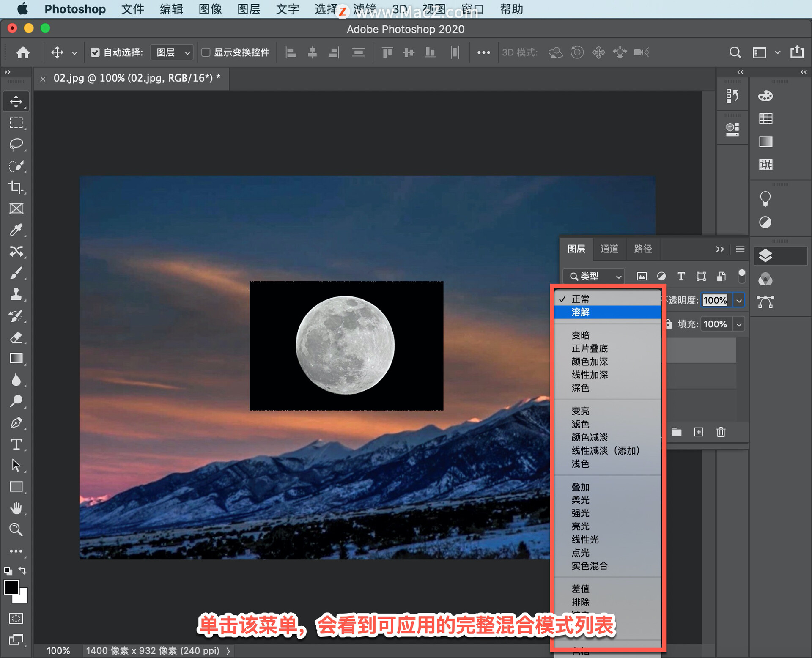Switch to the 路径 (Paths) tab
This screenshot has width=812, height=658.
pyautogui.click(x=643, y=249)
